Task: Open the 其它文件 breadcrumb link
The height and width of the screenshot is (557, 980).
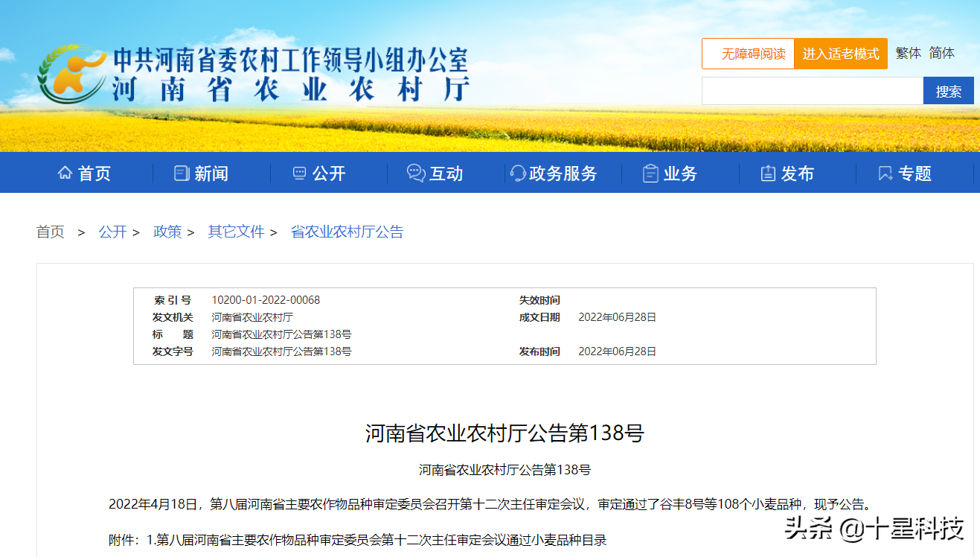Action: coord(236,232)
